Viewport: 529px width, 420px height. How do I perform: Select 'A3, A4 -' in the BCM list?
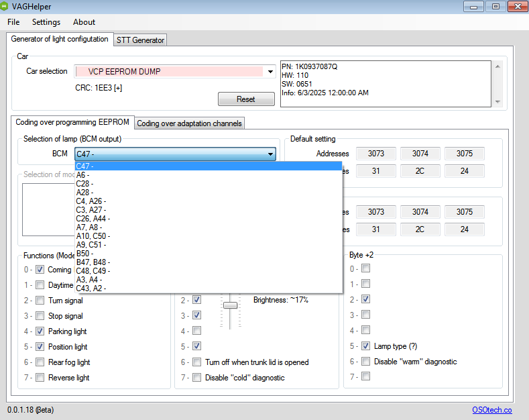(209, 280)
